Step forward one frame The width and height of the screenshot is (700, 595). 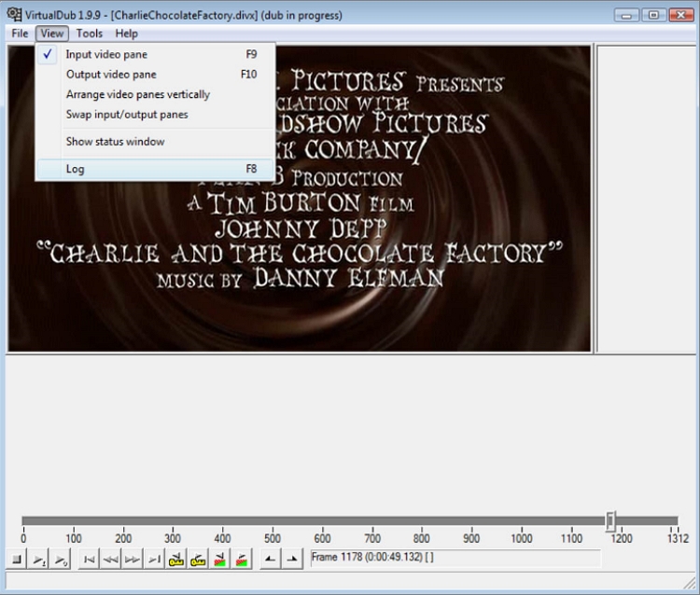click(133, 559)
